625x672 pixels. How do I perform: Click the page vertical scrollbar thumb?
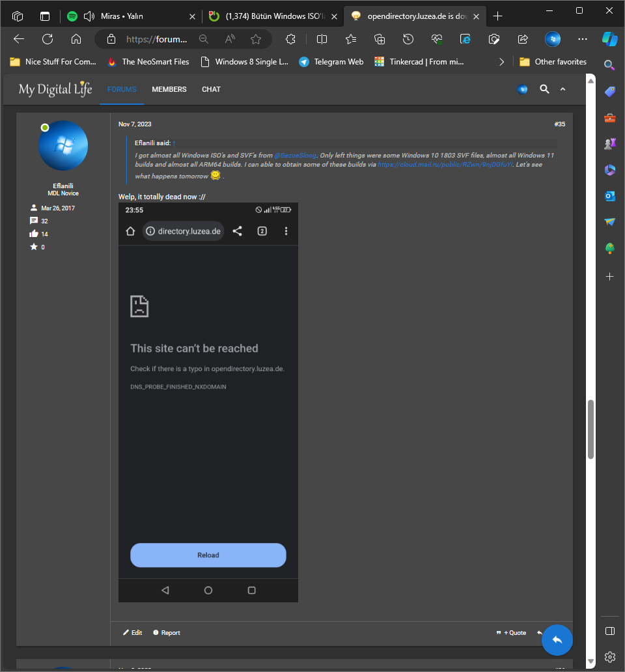[590, 429]
